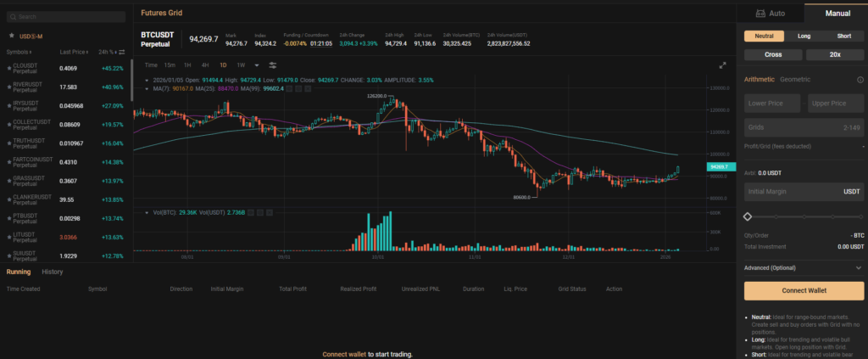This screenshot has height=359, width=868.
Task: Click the star icon beside USDⓈ-M
Action: point(11,36)
